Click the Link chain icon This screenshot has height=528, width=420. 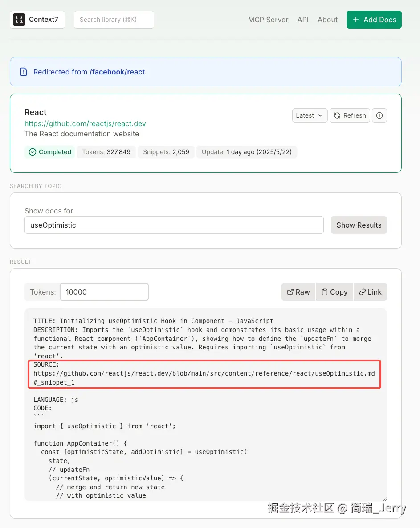(x=363, y=292)
